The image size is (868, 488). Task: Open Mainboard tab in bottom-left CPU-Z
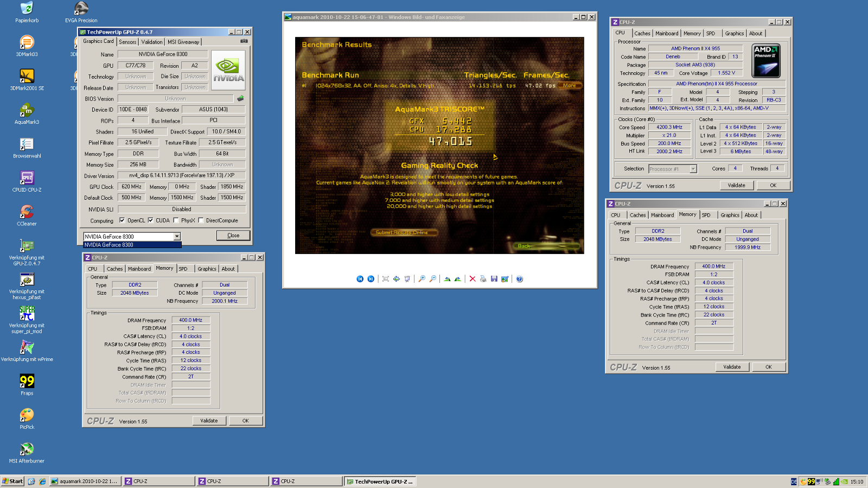coord(139,269)
